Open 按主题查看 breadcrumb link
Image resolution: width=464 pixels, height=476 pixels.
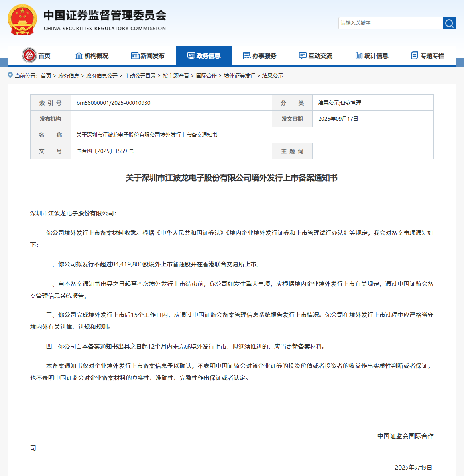tap(176, 76)
